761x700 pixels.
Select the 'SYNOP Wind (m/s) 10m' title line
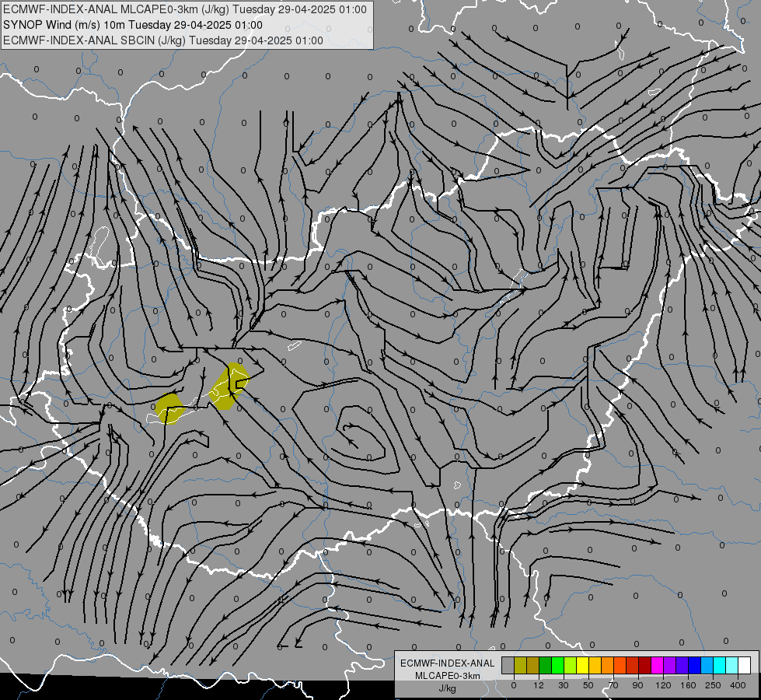[x=133, y=25]
